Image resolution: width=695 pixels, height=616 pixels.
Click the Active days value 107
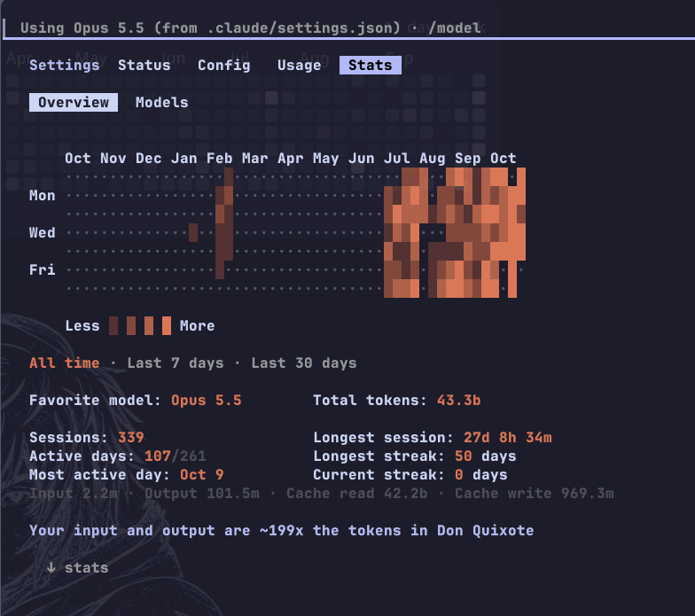point(158,456)
